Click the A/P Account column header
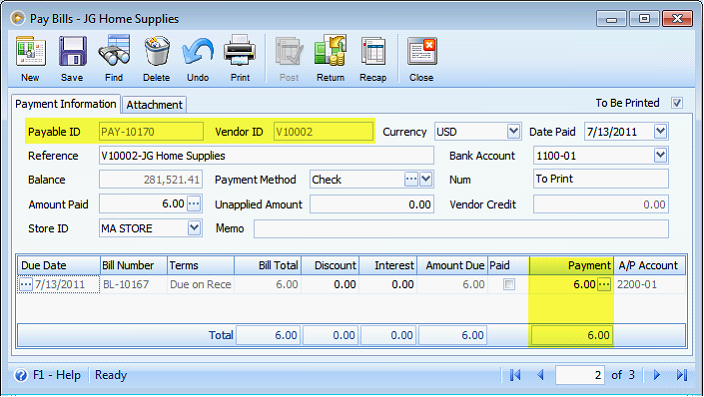The width and height of the screenshot is (704, 397). 649,265
